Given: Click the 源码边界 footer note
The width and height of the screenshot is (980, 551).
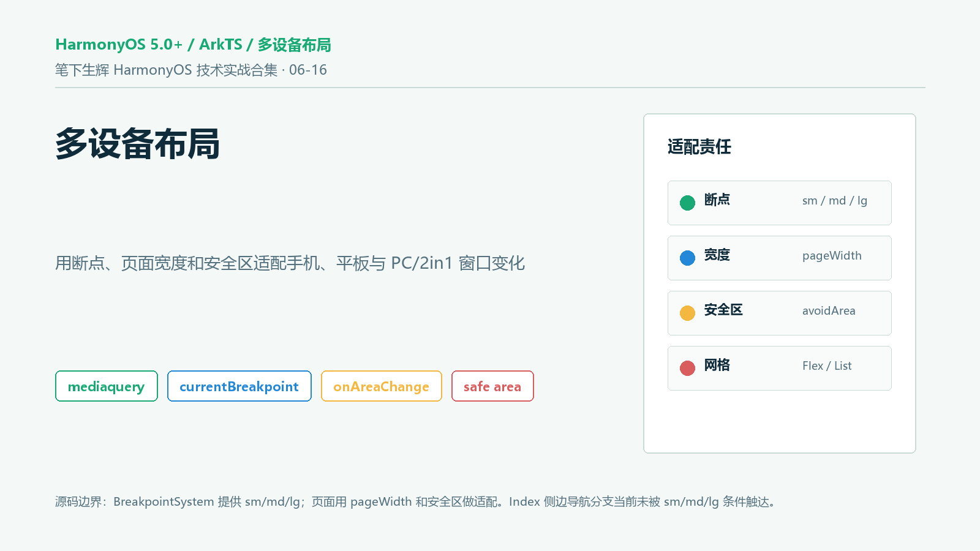Looking at the screenshot, I should pos(417,502).
